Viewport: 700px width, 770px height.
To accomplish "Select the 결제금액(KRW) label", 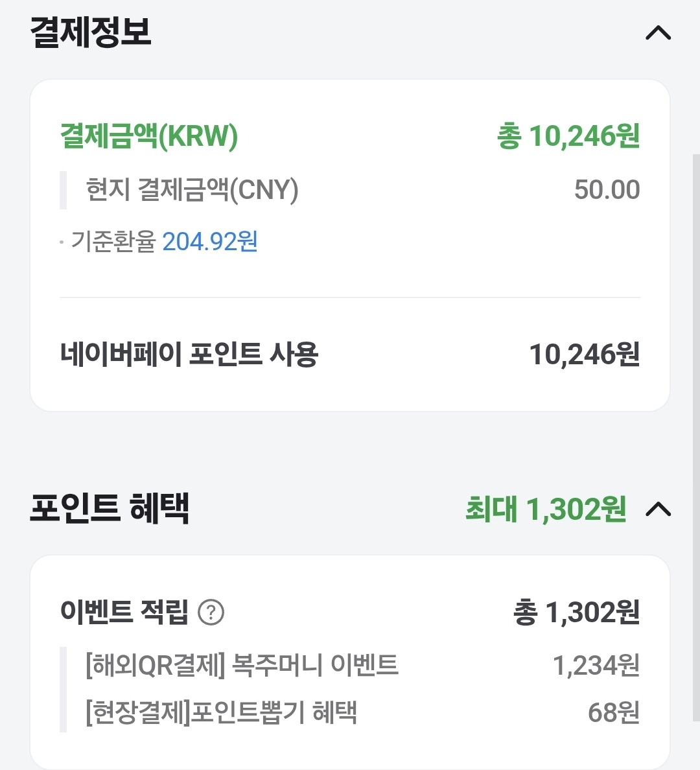I will pyautogui.click(x=149, y=135).
